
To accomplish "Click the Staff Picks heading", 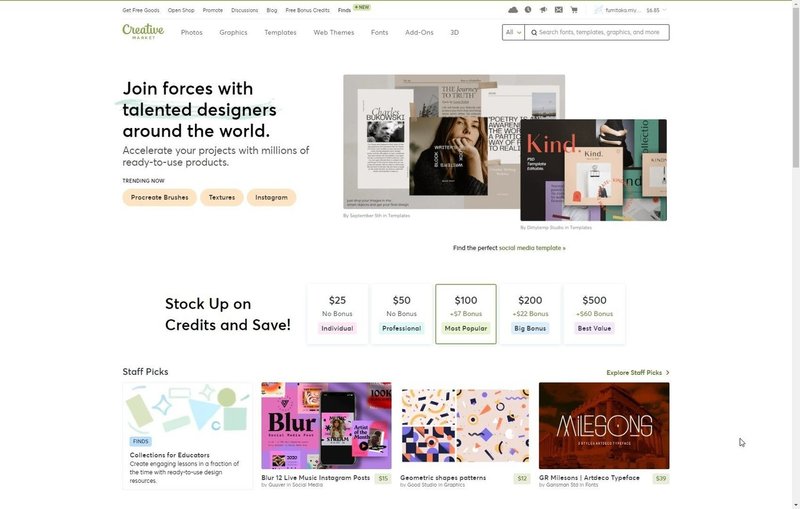I will (x=145, y=372).
